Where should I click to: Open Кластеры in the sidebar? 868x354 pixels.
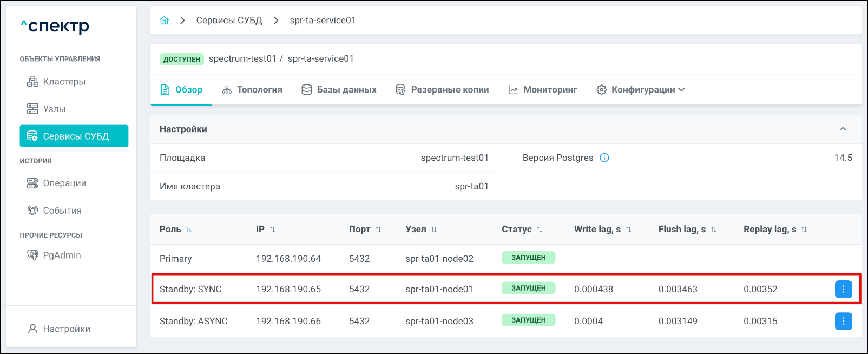pos(64,82)
